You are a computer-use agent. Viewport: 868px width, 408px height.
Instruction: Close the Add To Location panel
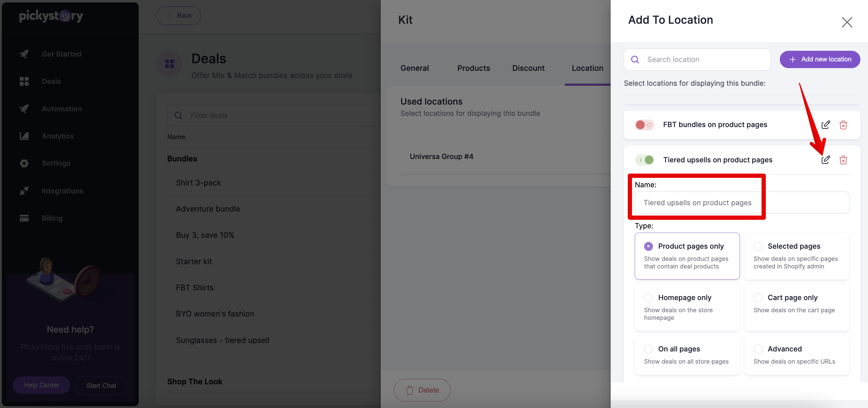[x=847, y=22]
